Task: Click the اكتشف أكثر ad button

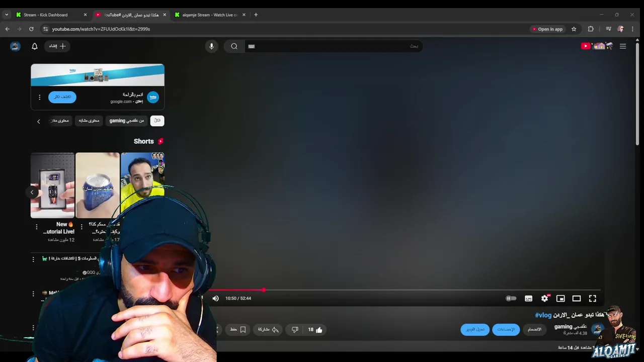Action: click(62, 97)
